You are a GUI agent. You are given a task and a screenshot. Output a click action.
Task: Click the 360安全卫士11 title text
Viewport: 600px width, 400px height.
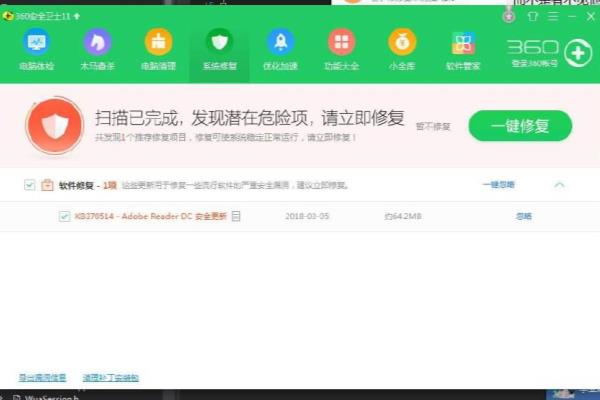(42, 16)
